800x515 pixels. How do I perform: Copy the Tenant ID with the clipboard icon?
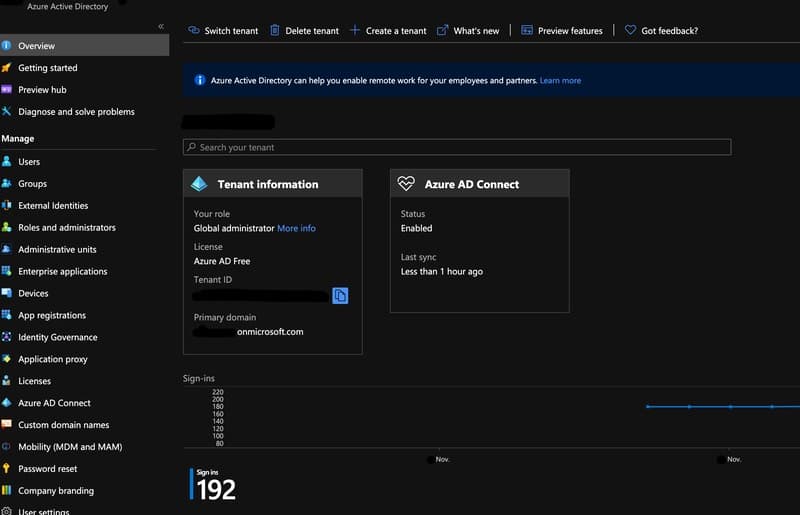(340, 296)
